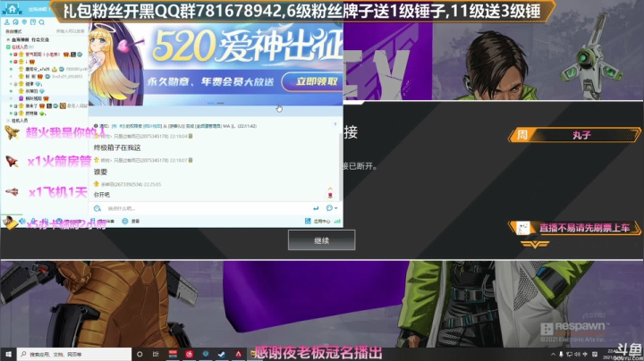The image size is (644, 361).
Task: Open NetEase Music red taskbar icon
Action: pyautogui.click(x=189, y=354)
